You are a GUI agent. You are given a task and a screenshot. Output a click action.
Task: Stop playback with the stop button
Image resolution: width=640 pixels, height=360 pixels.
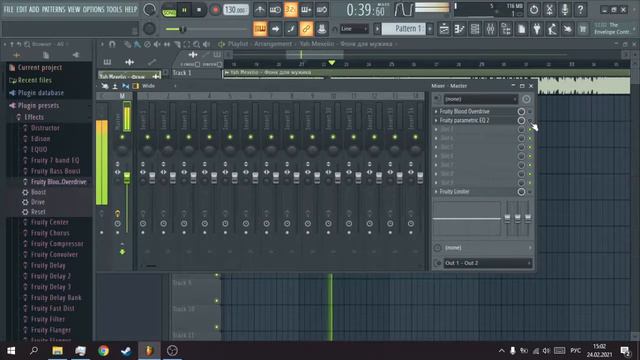(199, 10)
